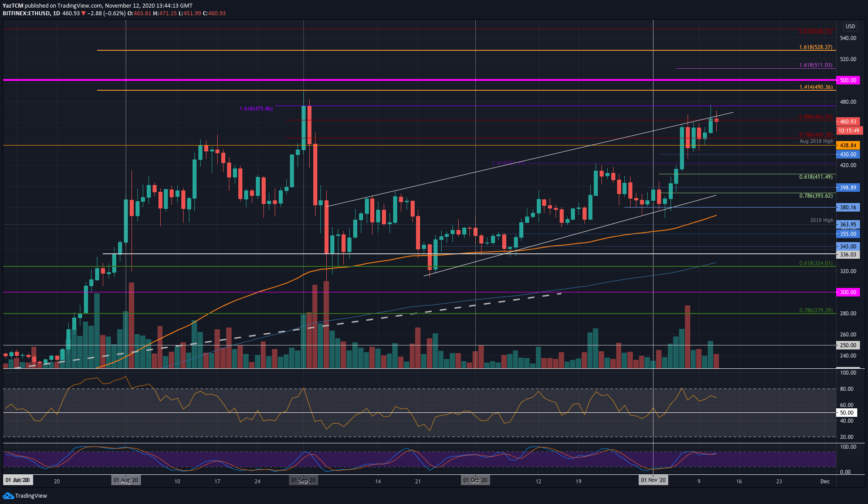Click the YazTCM publisher name
The image size is (868, 504).
13,6
